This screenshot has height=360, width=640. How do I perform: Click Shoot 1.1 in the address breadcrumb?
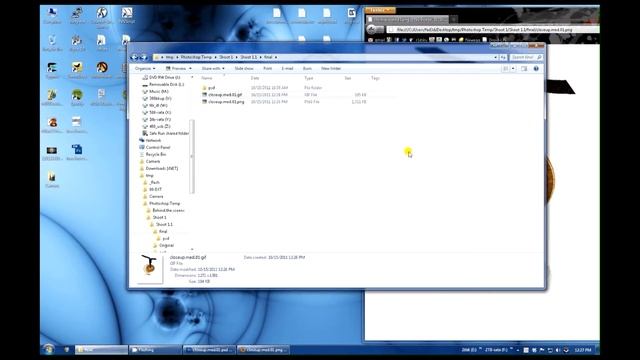coord(249,57)
